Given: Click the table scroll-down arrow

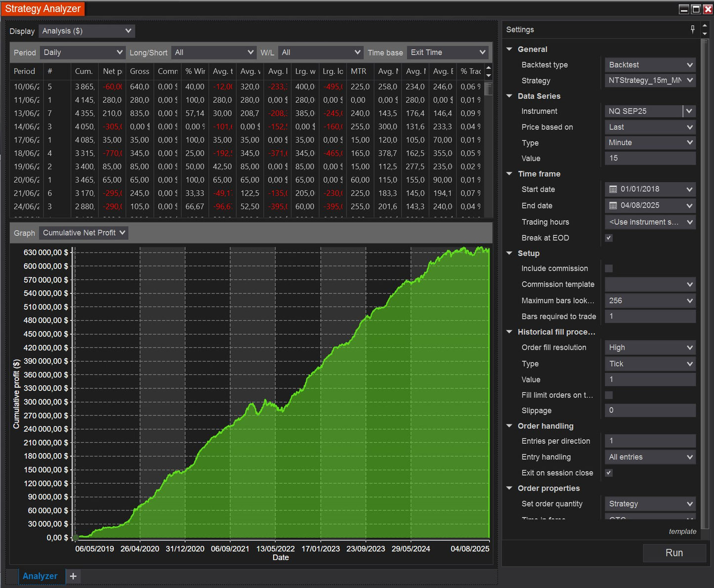Looking at the screenshot, I should (489, 75).
